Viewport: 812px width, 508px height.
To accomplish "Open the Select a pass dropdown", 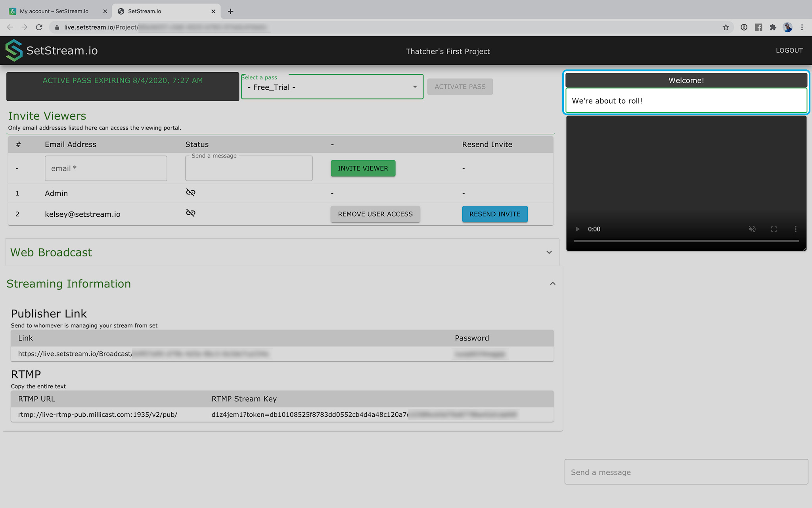I will pyautogui.click(x=332, y=87).
